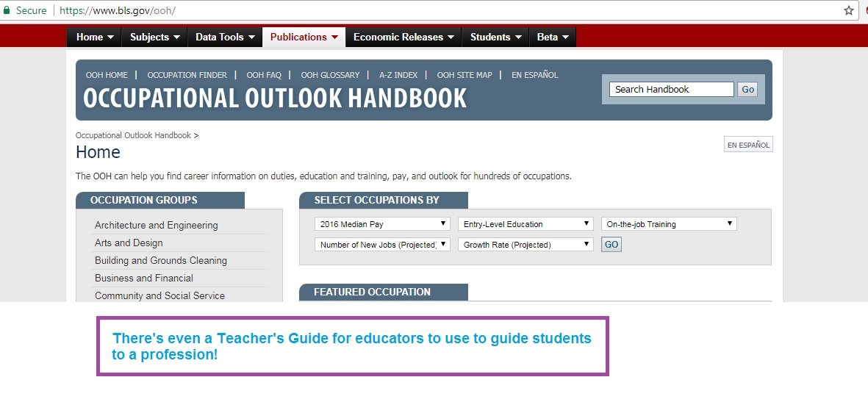Go to OOH HOME link

107,75
